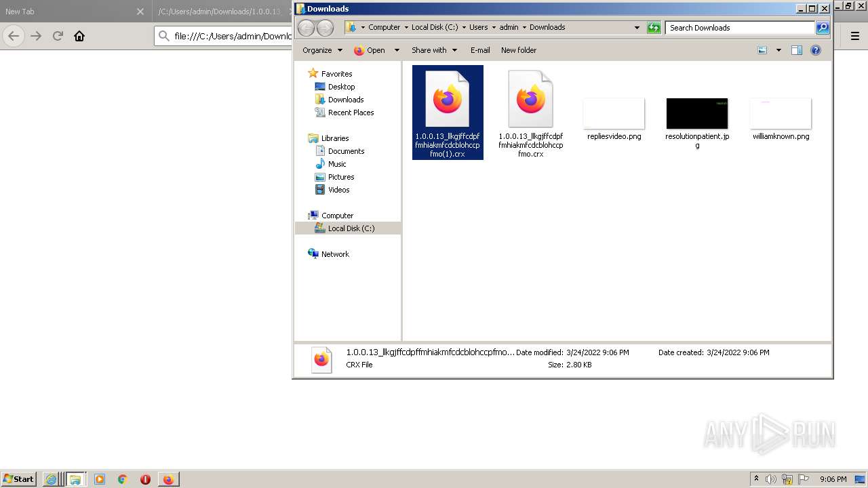This screenshot has height=488, width=868.
Task: Open Documents library
Action: (346, 151)
